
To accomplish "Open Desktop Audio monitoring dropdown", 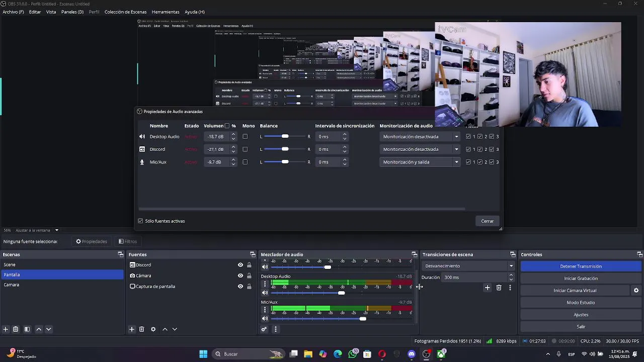I will click(420, 137).
